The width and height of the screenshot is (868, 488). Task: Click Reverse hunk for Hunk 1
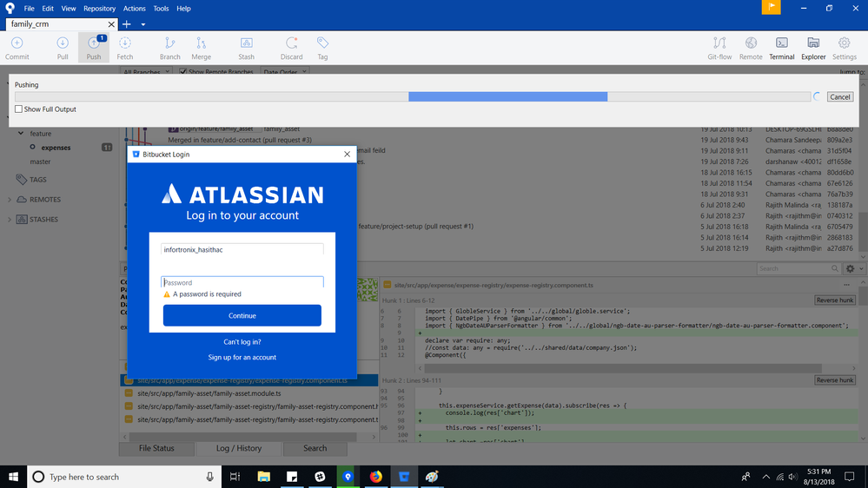coord(835,300)
